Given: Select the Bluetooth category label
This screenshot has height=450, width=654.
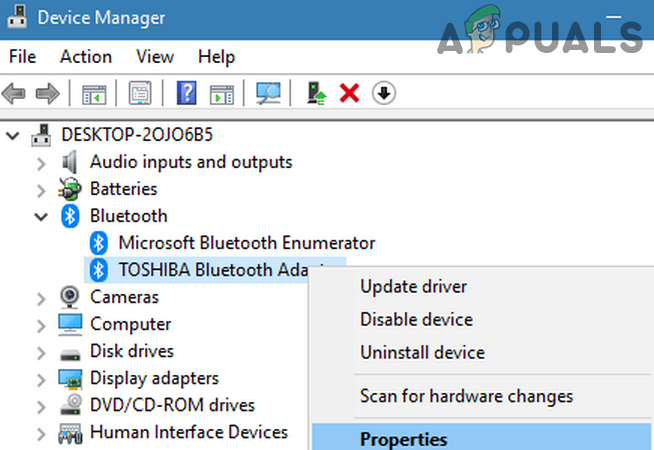Looking at the screenshot, I should (128, 216).
